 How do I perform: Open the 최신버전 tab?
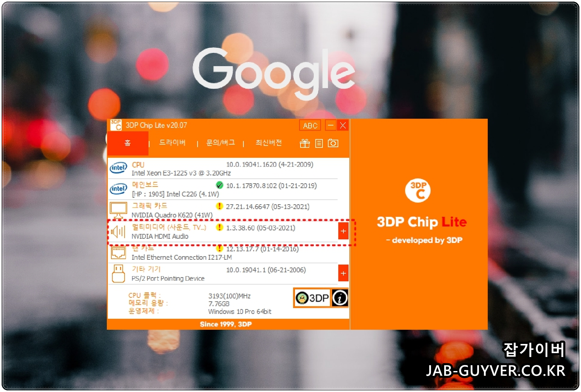[269, 143]
